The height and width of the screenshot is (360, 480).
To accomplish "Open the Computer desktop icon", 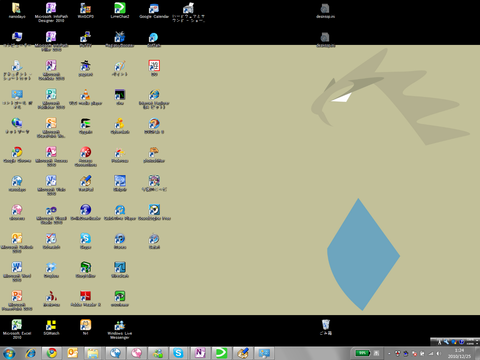I will [x=17, y=39].
